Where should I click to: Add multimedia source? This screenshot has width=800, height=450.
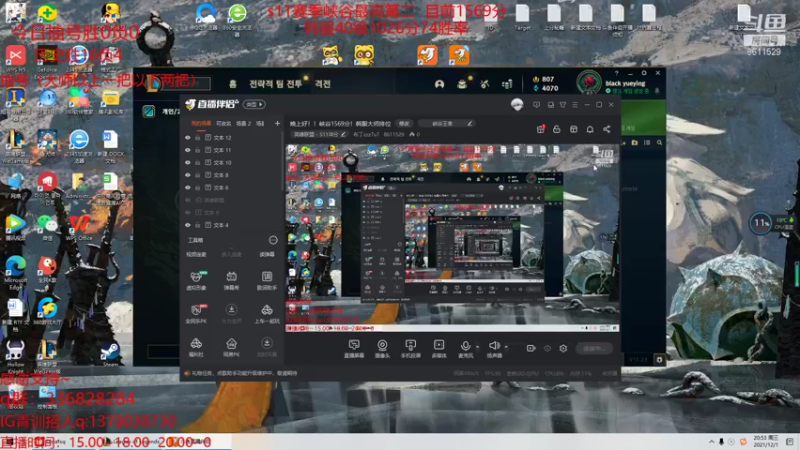coord(439,348)
